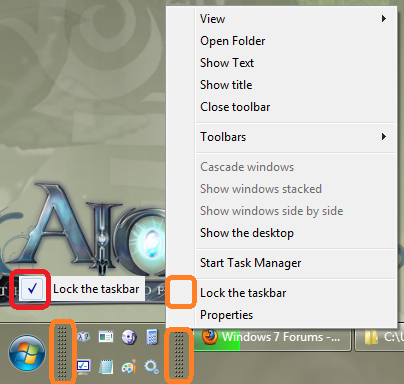Open the monitor with checkmark icon
Image resolution: width=404 pixels, height=384 pixels.
[x=83, y=367]
